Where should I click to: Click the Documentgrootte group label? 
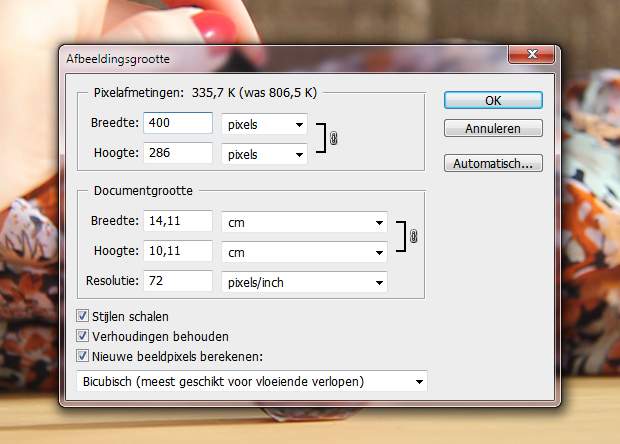point(143,191)
